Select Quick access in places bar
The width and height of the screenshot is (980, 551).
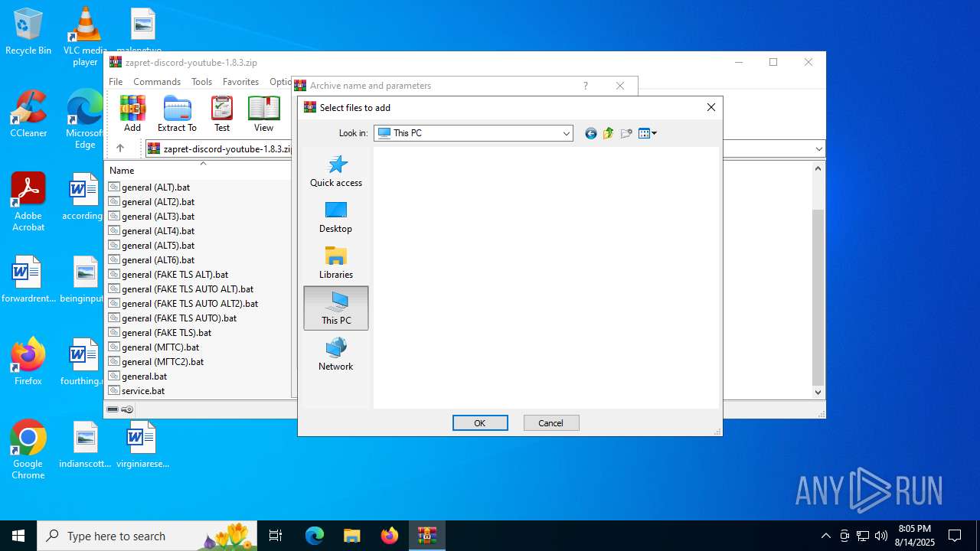click(x=336, y=171)
